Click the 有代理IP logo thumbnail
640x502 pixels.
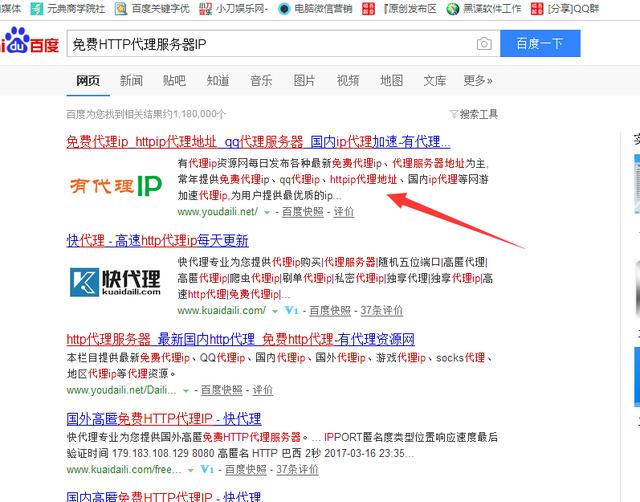coord(116,186)
